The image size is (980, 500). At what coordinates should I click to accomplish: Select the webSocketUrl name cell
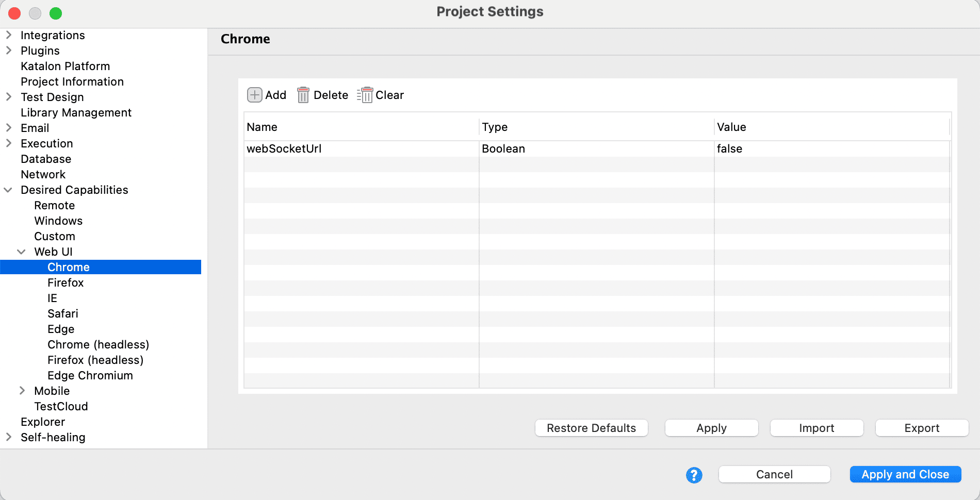(284, 149)
